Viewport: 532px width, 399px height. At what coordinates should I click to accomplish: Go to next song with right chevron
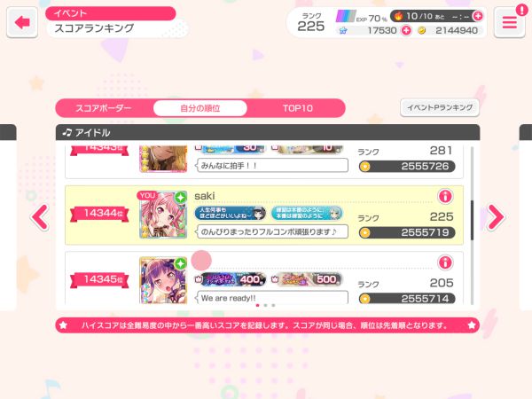coord(496,217)
